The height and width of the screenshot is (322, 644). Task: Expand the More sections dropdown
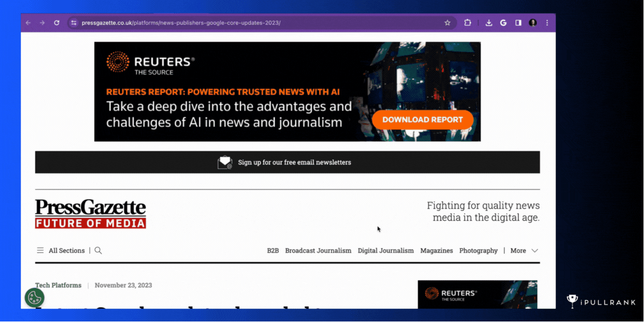[524, 251]
